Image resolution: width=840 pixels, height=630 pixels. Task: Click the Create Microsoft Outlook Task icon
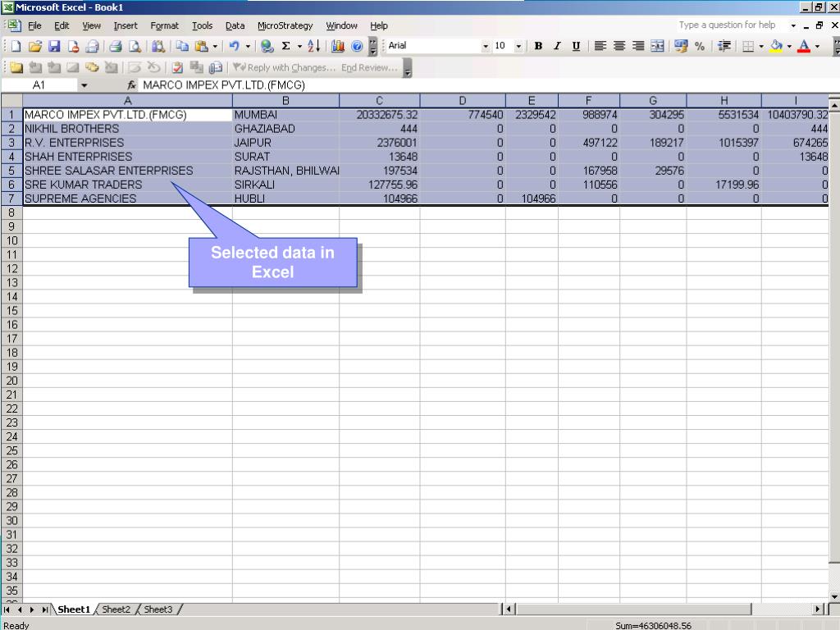click(177, 67)
